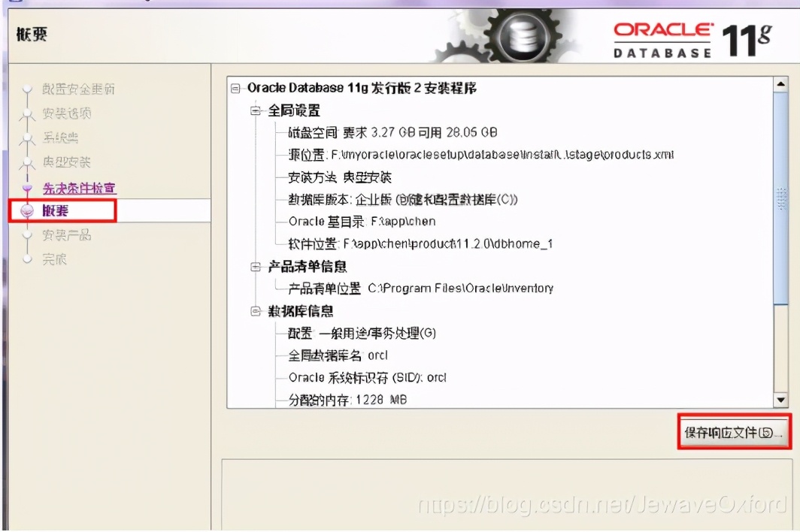
Task: Click the Oracle Database 11g logo
Action: tap(692, 40)
